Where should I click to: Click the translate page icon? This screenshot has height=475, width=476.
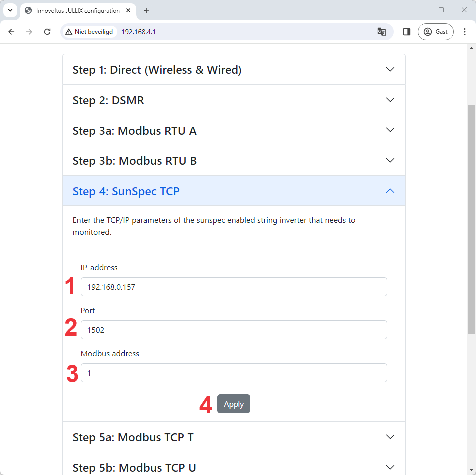[382, 32]
